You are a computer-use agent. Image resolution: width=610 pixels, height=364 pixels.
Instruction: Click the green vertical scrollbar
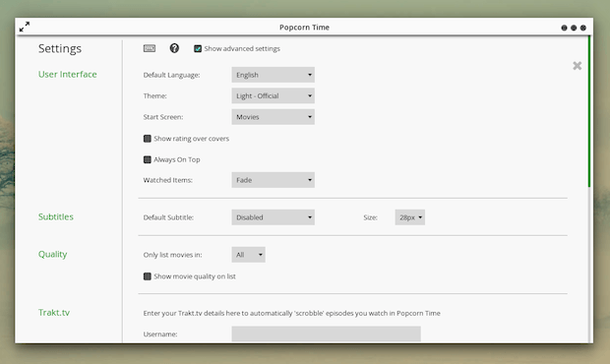pyautogui.click(x=589, y=111)
